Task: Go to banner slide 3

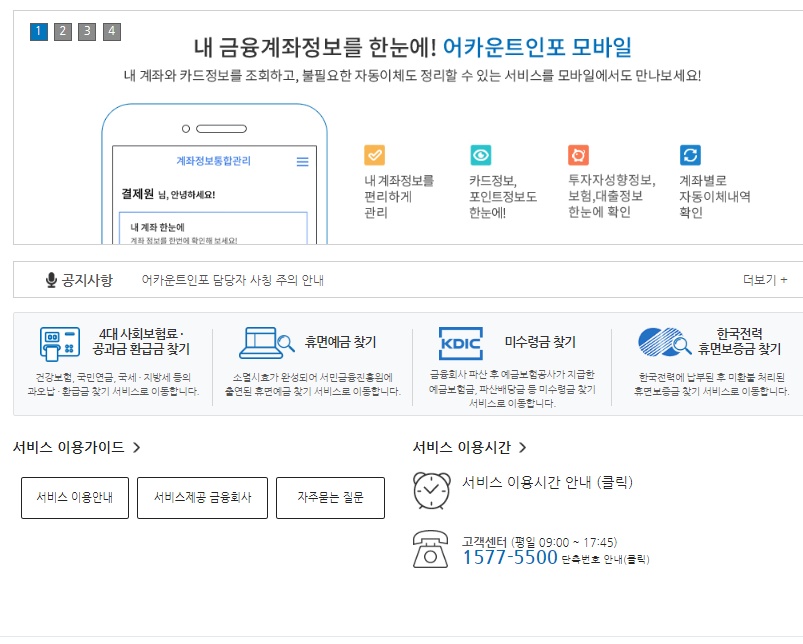Action: [x=87, y=32]
